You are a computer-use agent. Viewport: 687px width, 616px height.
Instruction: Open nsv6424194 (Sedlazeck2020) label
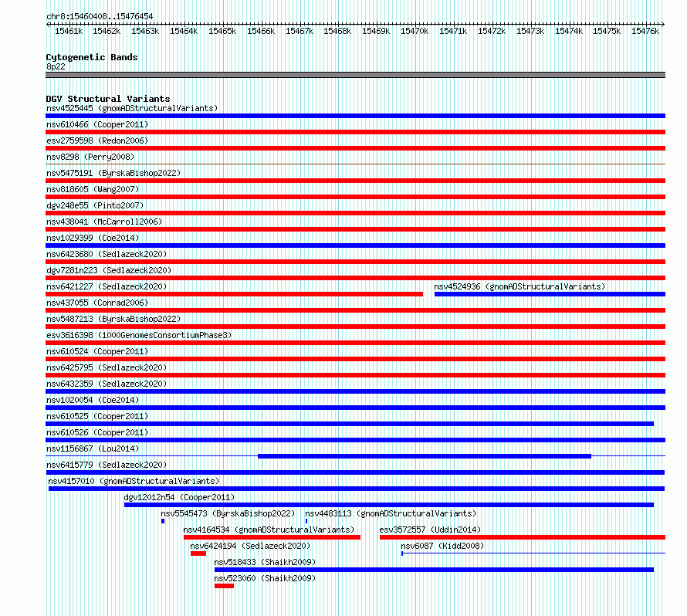pos(250,546)
